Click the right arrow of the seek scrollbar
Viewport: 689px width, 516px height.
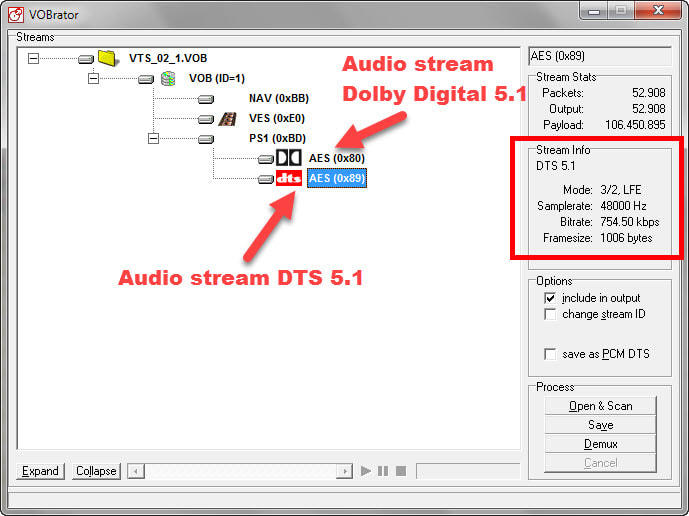point(344,471)
